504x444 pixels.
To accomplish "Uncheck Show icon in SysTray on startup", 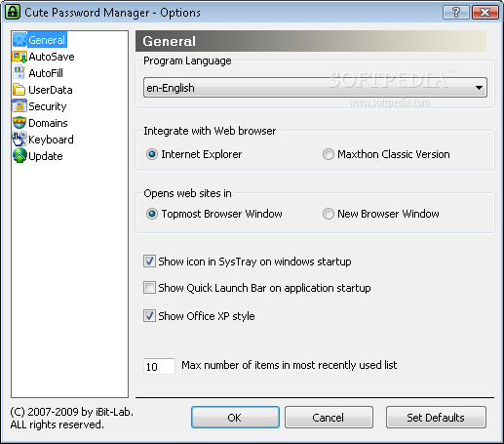I will coord(149,262).
